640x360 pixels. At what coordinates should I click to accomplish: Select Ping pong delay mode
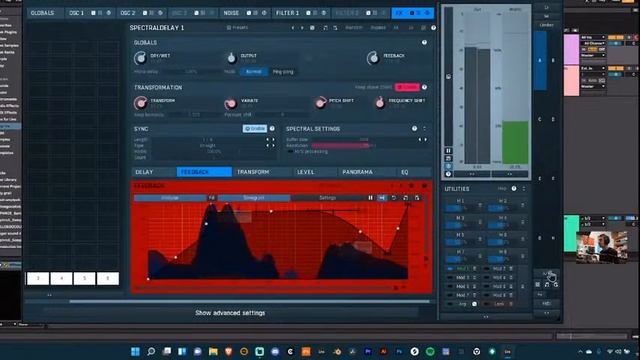(283, 71)
